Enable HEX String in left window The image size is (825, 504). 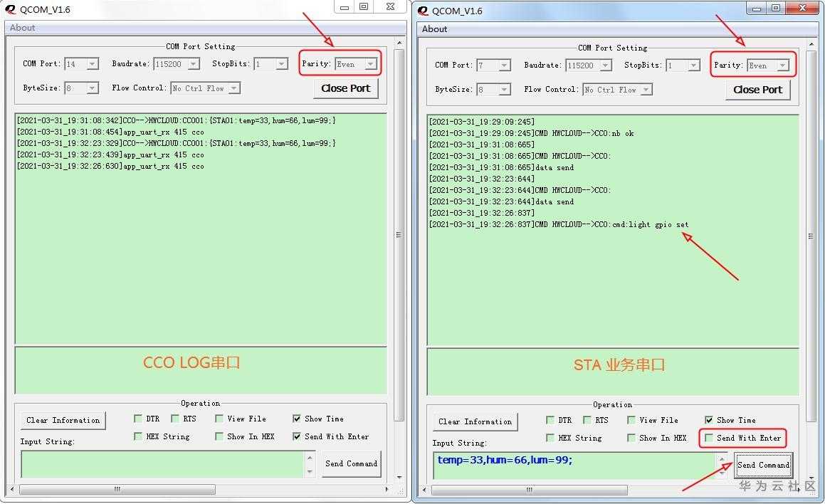pos(138,436)
